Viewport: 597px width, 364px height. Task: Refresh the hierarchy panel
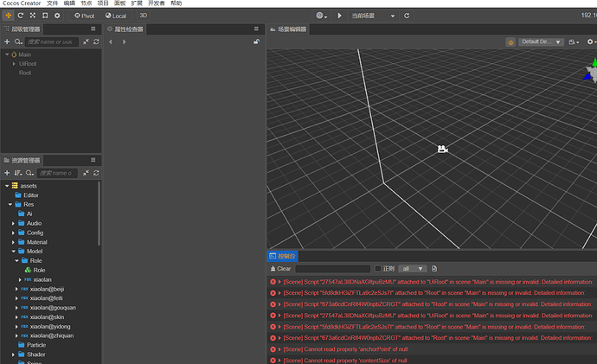point(96,42)
